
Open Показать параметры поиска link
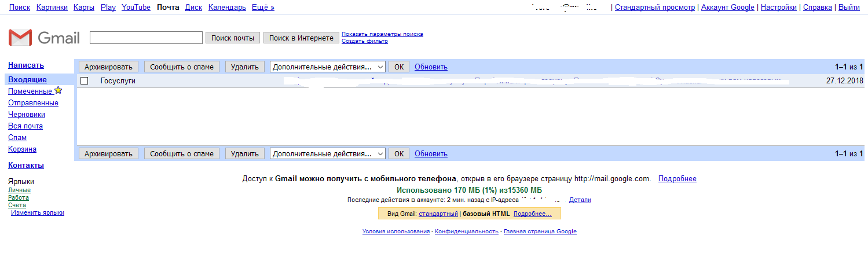click(x=382, y=34)
